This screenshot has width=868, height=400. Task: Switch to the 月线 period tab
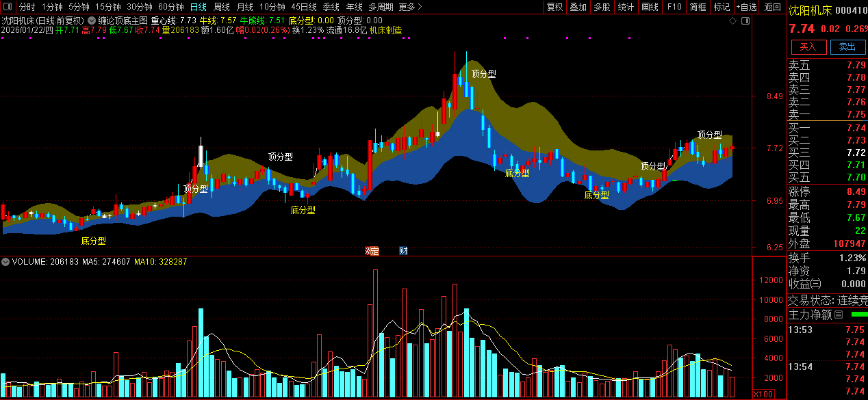coord(245,7)
